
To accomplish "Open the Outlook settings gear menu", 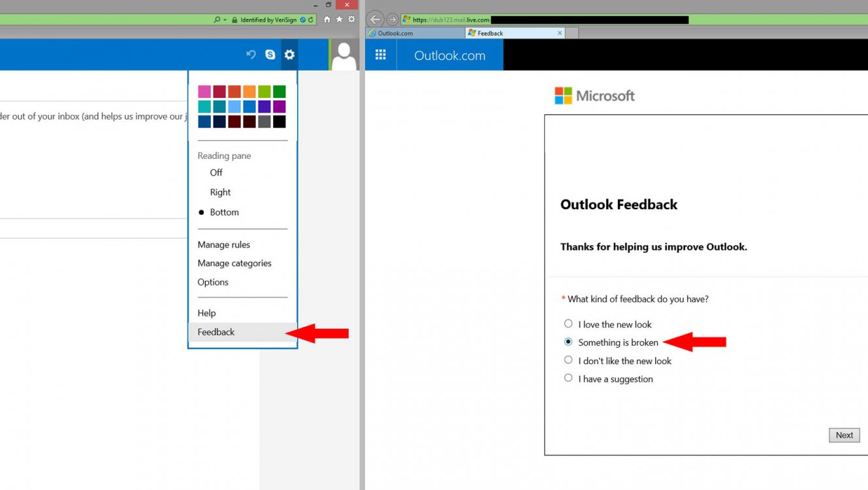I will coord(289,55).
